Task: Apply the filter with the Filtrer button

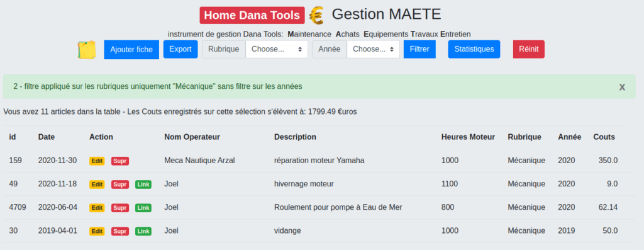Action: pos(419,49)
